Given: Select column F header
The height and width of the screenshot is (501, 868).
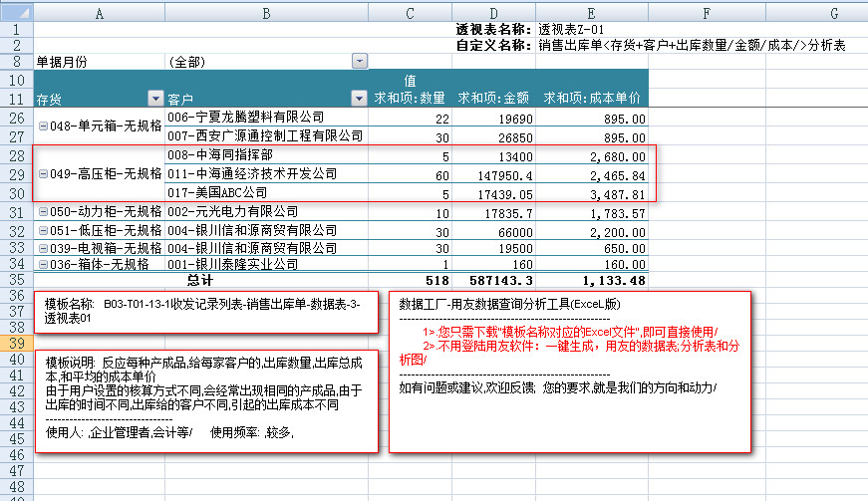Looking at the screenshot, I should [706, 12].
